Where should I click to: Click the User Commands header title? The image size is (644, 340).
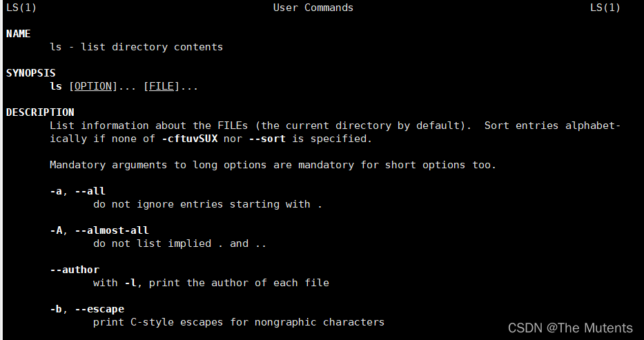point(313,8)
